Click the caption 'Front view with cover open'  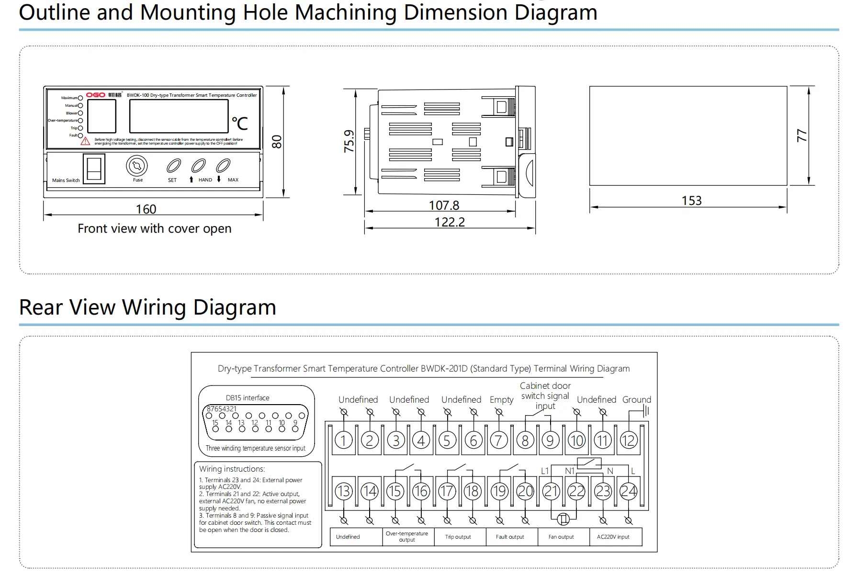click(155, 228)
